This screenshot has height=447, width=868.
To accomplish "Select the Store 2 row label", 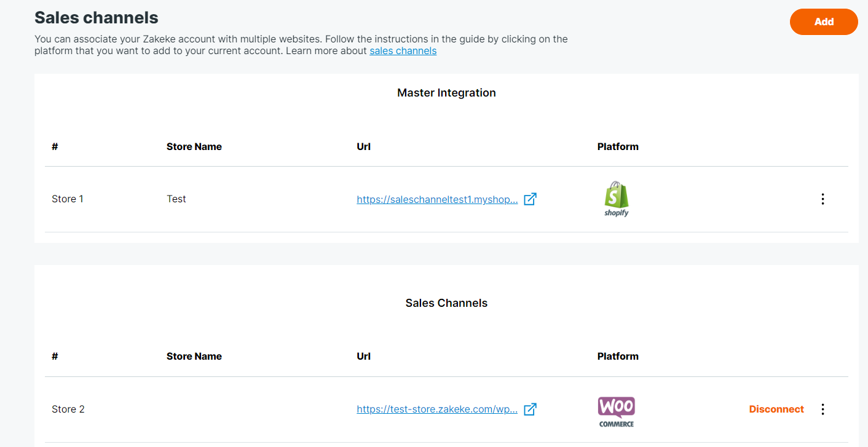I will (x=68, y=409).
